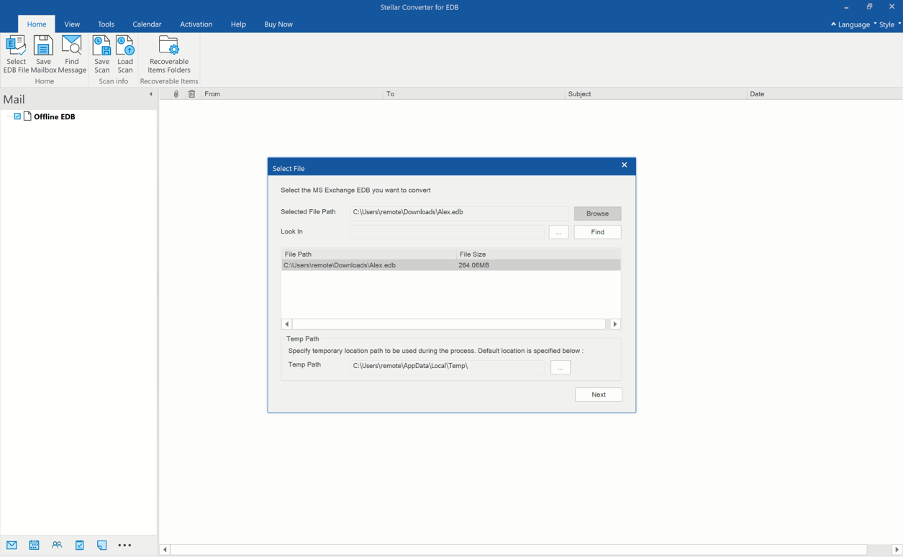Show more navigation options (three dots)
The image size is (904, 558).
[x=125, y=545]
